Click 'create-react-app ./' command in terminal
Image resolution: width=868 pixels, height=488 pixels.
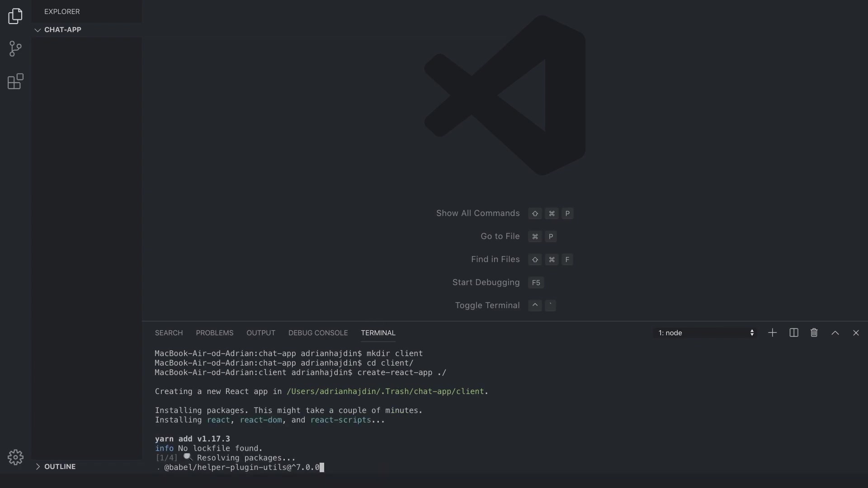coord(401,373)
